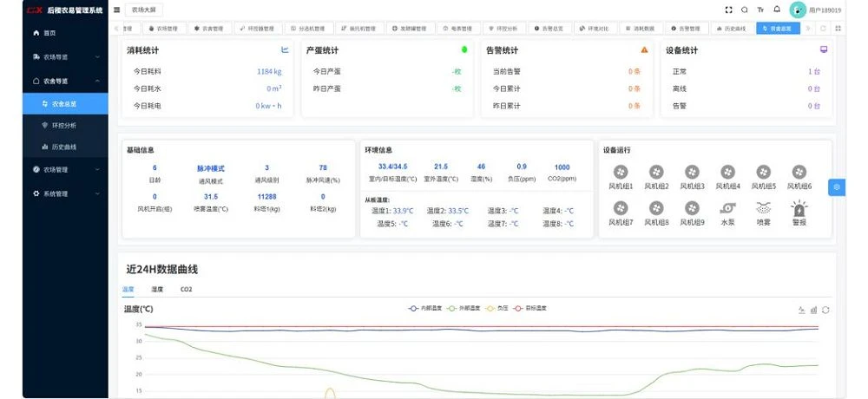Viewport: 868px width, 399px height.
Task: Select the 风机组2 fan icon
Action: 656,172
